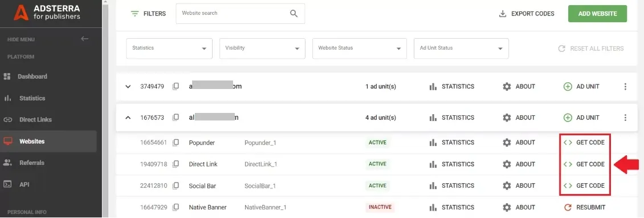Open About for website 3749479

click(x=519, y=86)
